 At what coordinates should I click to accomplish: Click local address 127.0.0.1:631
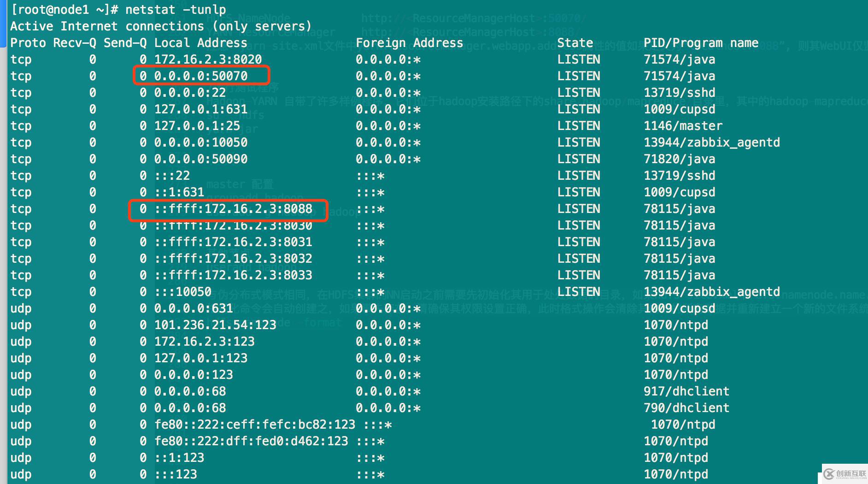click(x=201, y=109)
